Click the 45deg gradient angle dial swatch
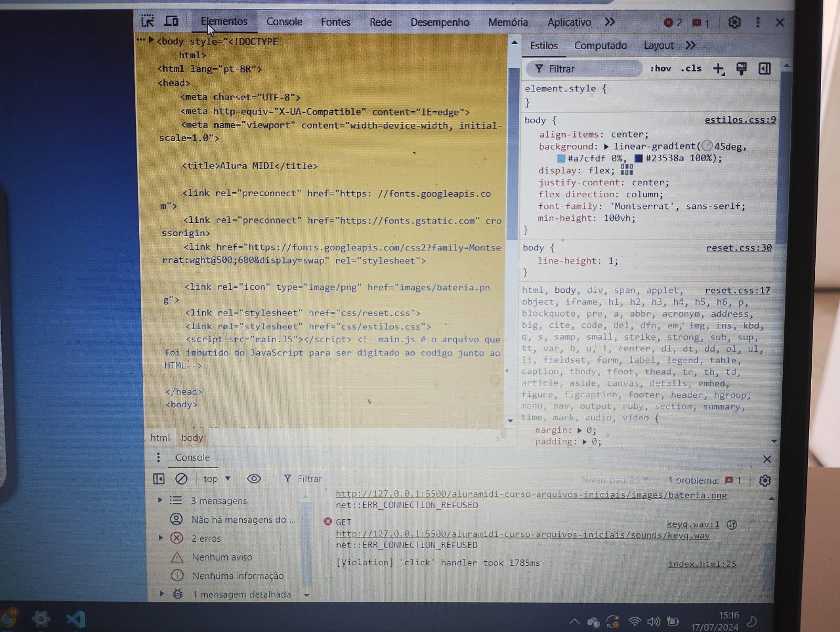The height and width of the screenshot is (632, 840). (707, 146)
